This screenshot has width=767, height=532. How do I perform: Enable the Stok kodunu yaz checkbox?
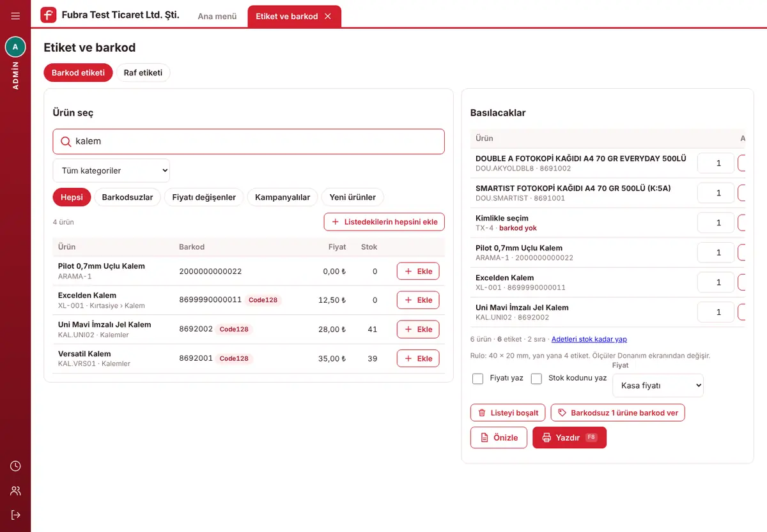[536, 379]
